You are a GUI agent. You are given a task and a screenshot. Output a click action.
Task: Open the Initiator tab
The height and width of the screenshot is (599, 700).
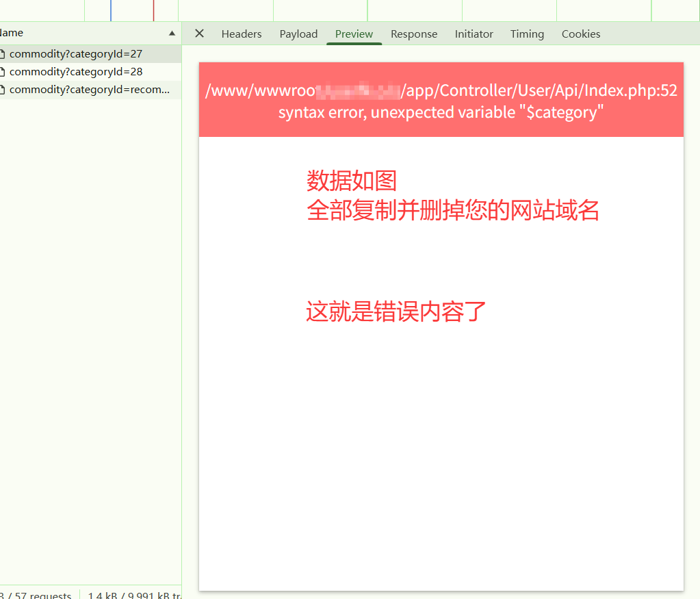(x=474, y=34)
